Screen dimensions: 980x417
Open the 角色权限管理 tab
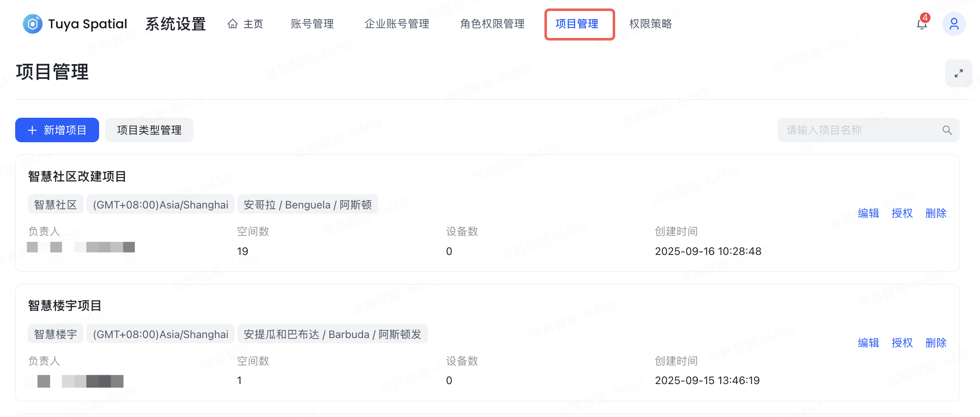[492, 24]
